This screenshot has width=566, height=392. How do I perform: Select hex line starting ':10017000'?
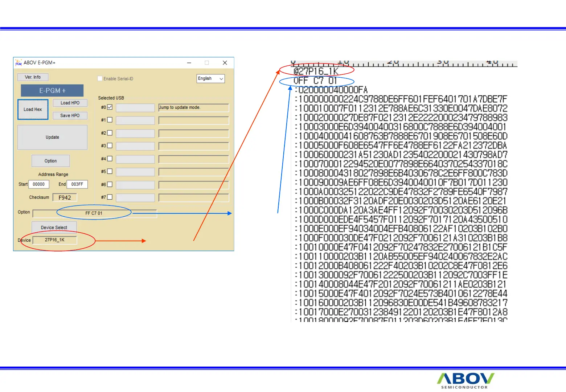401,312
